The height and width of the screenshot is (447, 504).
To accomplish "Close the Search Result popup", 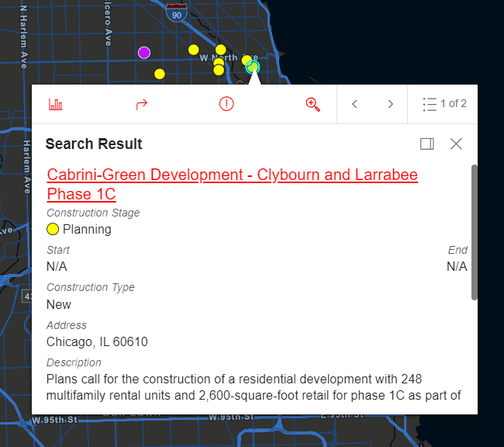I will (456, 144).
